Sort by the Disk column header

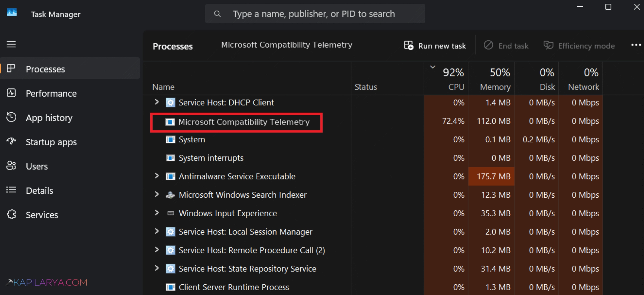[536, 78]
